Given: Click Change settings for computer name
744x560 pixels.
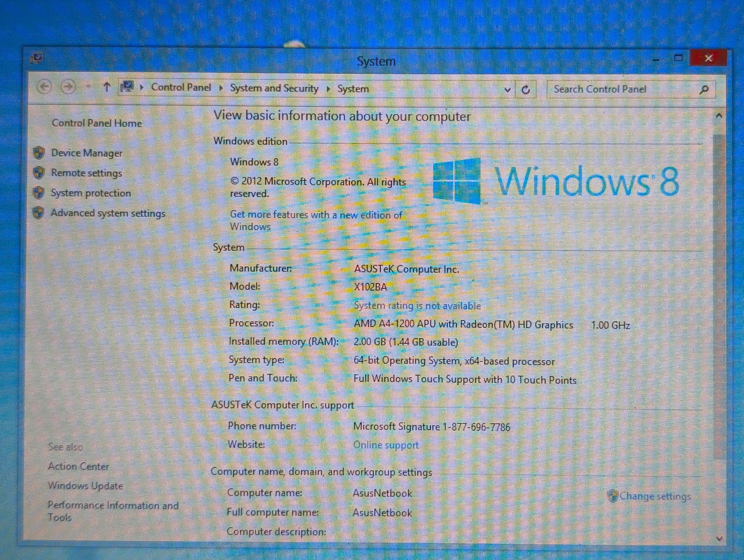Looking at the screenshot, I should [x=655, y=496].
